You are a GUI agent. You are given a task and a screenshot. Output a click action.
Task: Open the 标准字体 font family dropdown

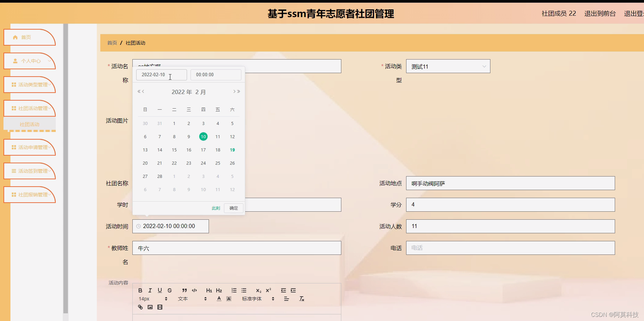258,299
